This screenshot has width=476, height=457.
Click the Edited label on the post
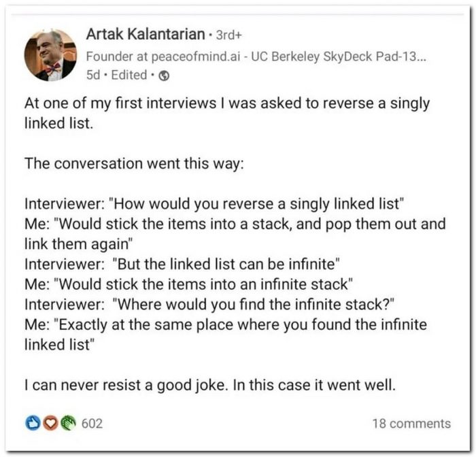tap(129, 75)
